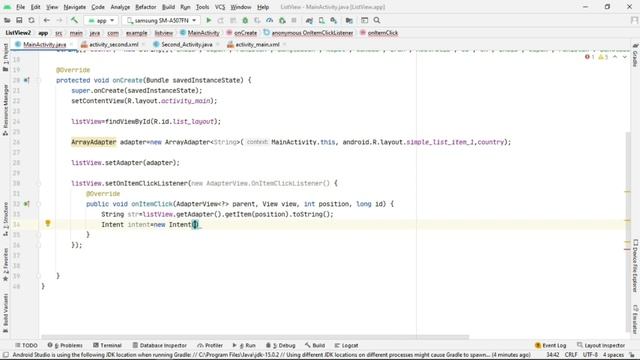Image resolution: width=640 pixels, height=360 pixels.
Task: Close the MainActivity.java tab
Action: [71, 44]
